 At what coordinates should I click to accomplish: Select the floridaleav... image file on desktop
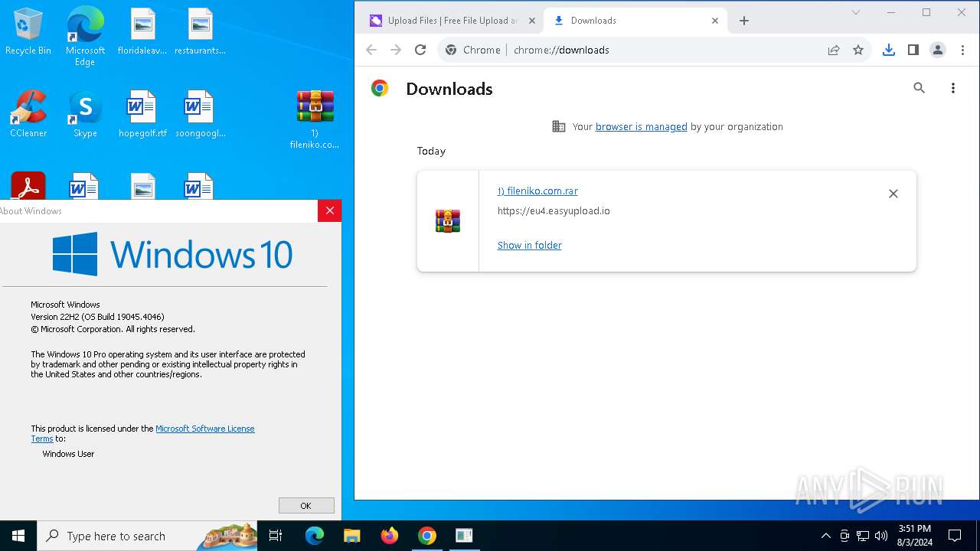click(142, 32)
